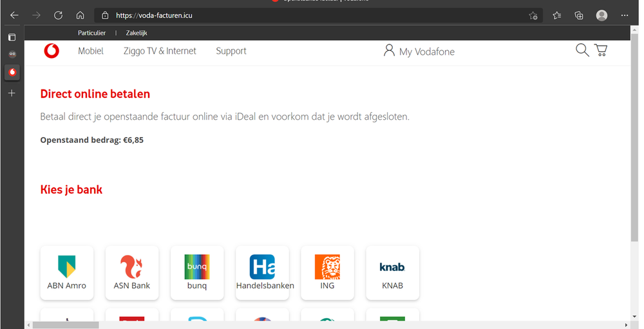This screenshot has height=329, width=644.
Task: Select the bunq bank tile
Action: pos(197,273)
